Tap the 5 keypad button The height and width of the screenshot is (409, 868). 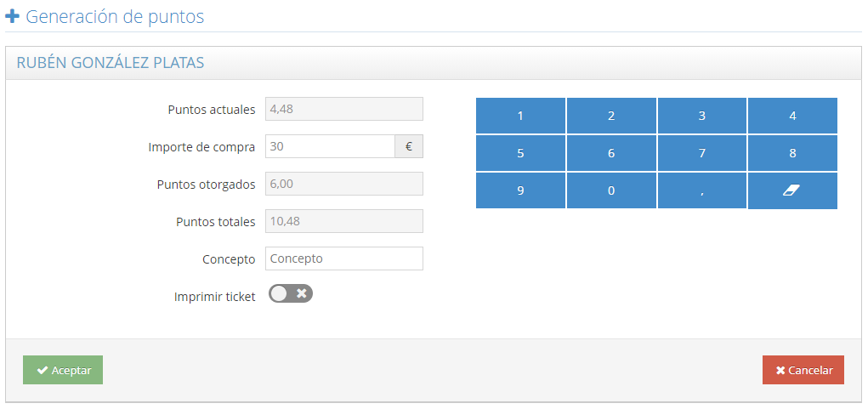click(x=520, y=154)
